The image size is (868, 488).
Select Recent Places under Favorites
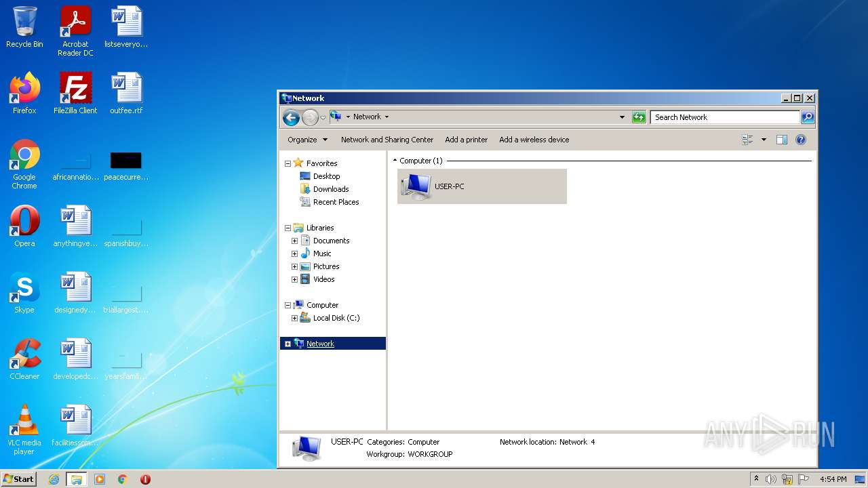[x=336, y=202]
